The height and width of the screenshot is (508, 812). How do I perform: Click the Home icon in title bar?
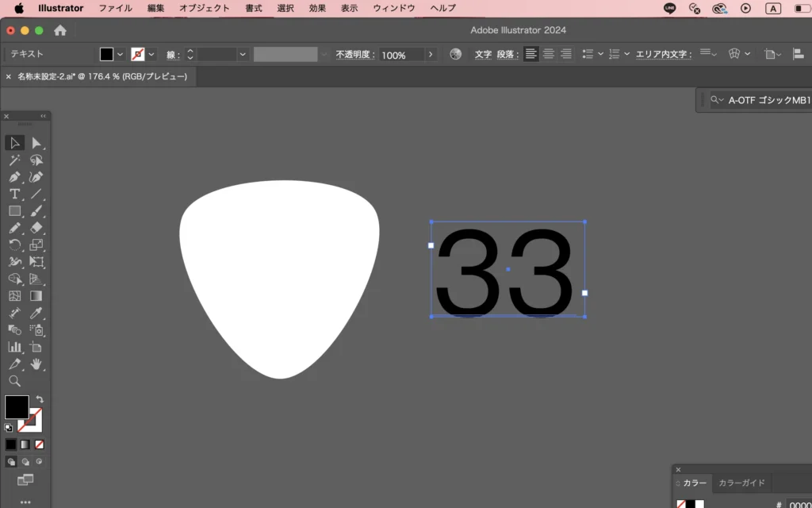(x=60, y=30)
